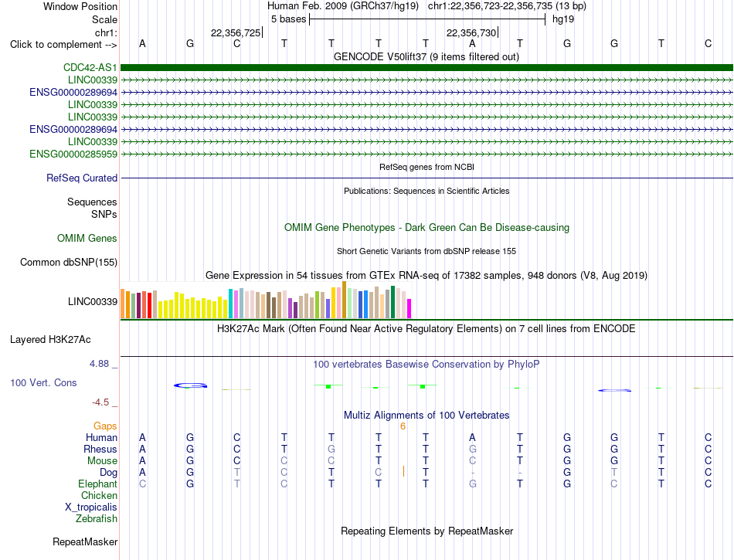
Task: Click the orange '6' gap marker
Action: click(403, 426)
